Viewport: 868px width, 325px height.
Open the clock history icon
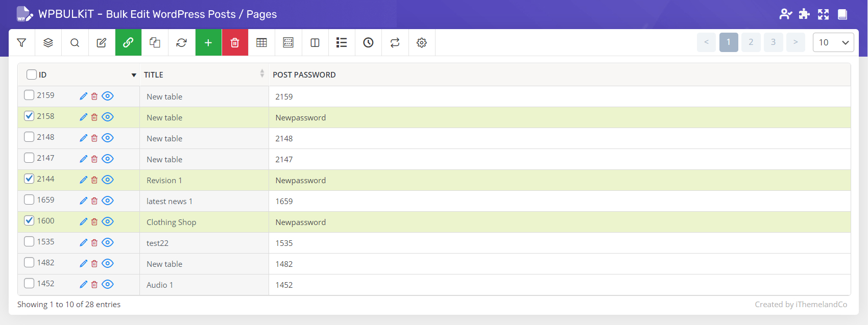tap(368, 43)
